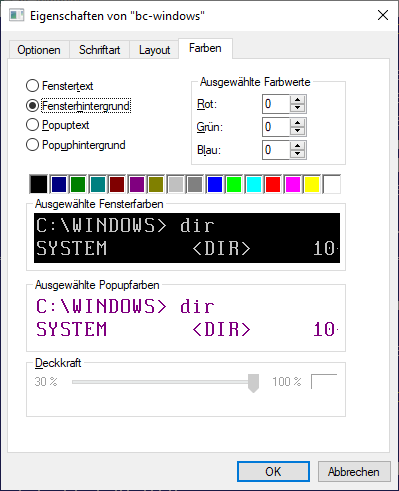Click the Rot value input field
Screen dimensions: 399x491
(276, 104)
